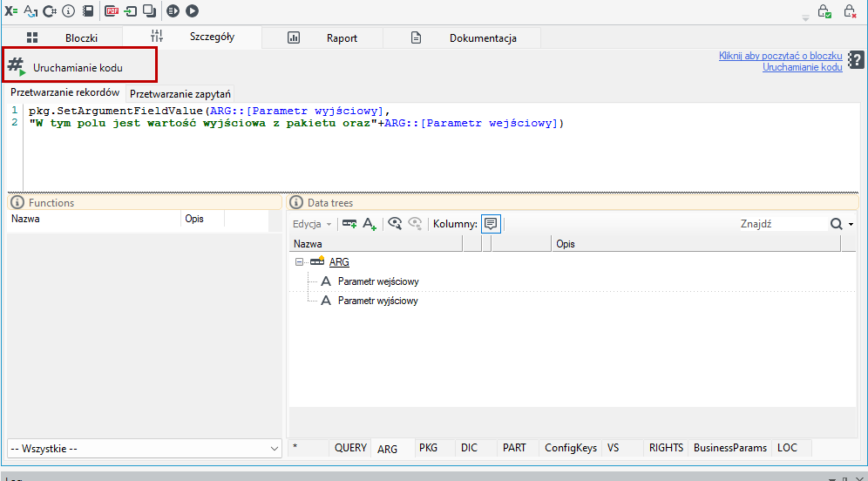Screen dimensions: 868x481
Task: Click the eye with magnifier search icon
Action: click(395, 224)
